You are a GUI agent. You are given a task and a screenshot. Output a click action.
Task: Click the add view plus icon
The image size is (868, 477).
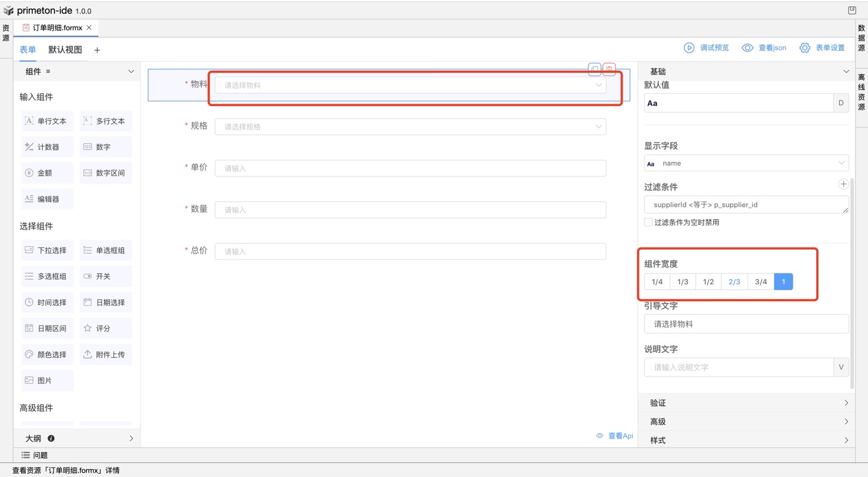click(x=97, y=50)
